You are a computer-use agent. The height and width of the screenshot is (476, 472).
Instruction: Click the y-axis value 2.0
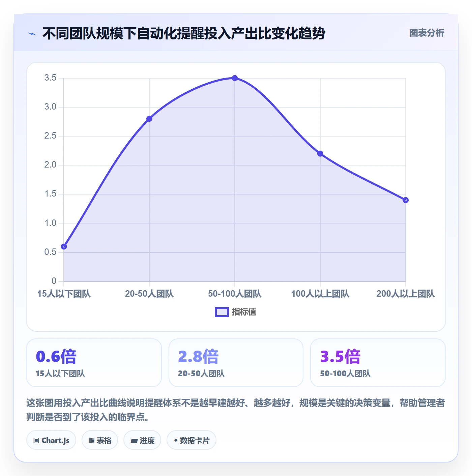[x=50, y=165]
